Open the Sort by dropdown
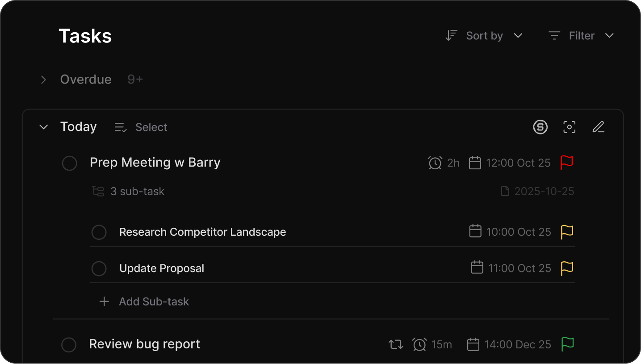641x364 pixels. tap(484, 36)
